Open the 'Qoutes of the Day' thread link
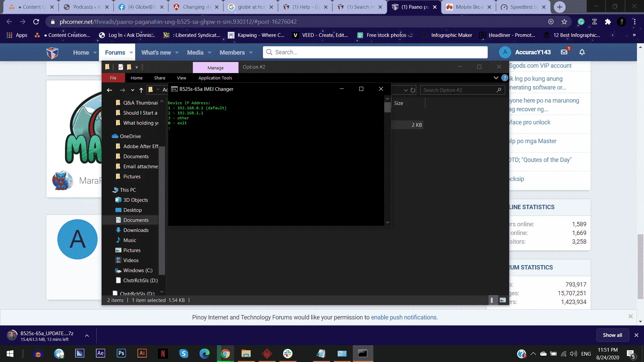This screenshot has width=644, height=362. (x=540, y=160)
